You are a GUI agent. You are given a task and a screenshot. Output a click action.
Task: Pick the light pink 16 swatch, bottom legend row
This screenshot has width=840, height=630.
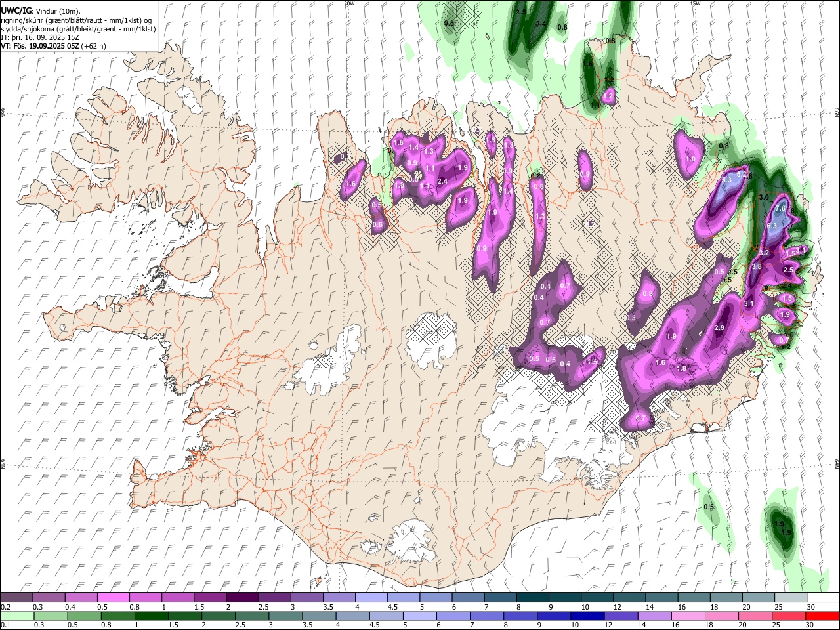pyautogui.click(x=687, y=616)
